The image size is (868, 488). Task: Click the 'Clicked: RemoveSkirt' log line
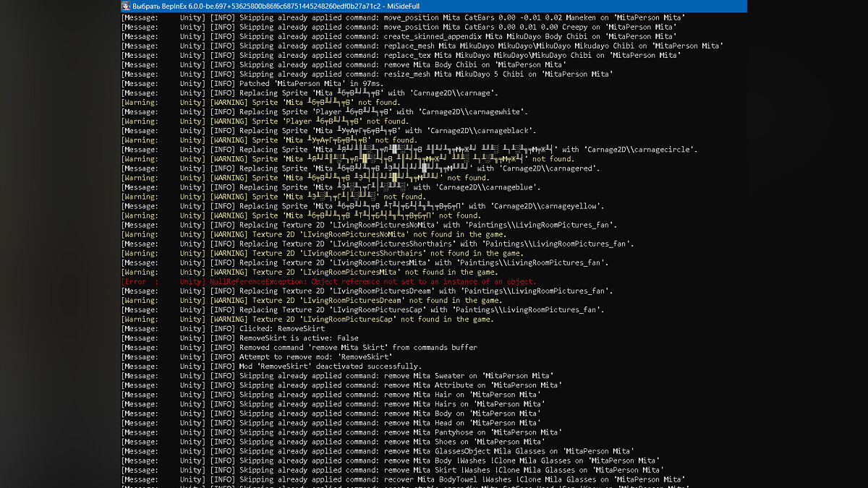268,329
